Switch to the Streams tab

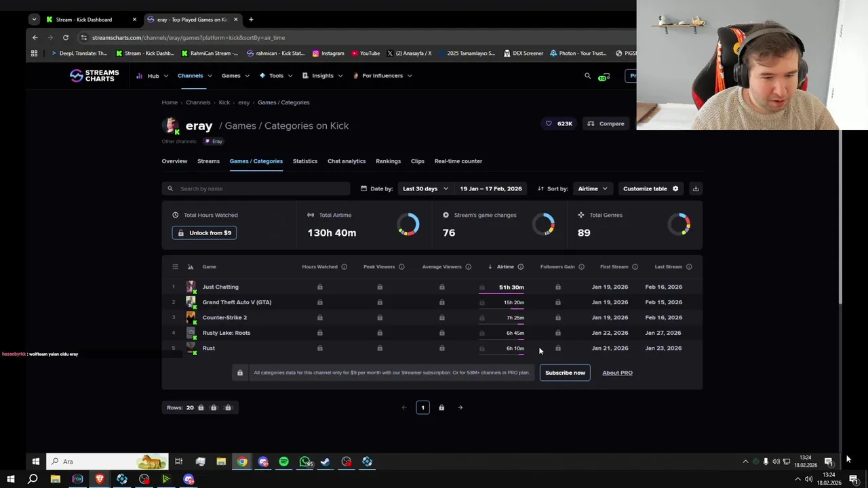coord(208,161)
